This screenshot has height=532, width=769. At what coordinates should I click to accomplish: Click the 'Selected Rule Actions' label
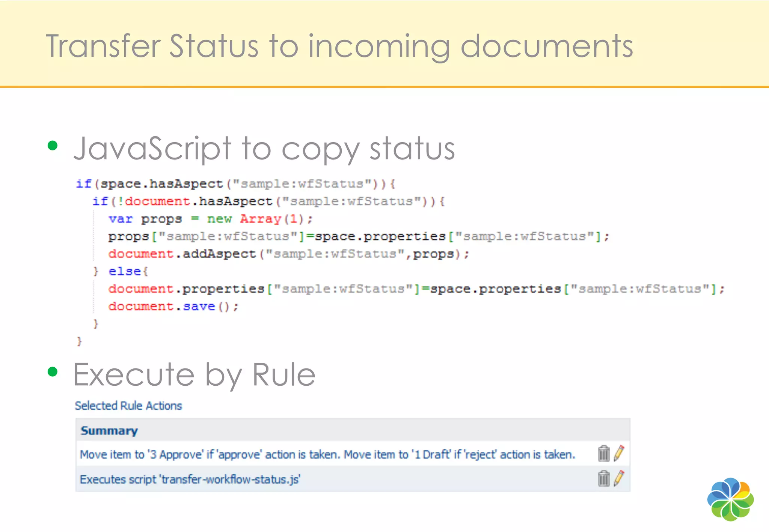[x=128, y=406]
